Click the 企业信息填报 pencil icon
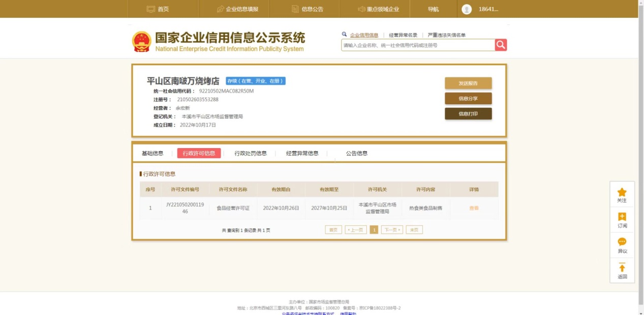 [220, 9]
